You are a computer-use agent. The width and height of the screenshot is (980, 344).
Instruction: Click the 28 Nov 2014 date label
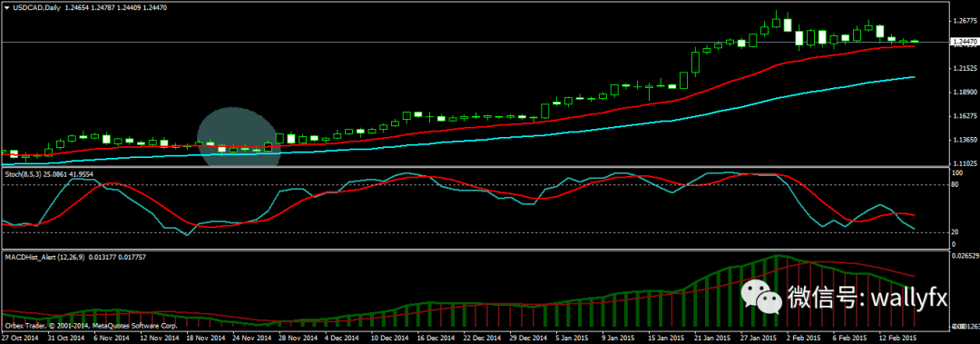pos(299,337)
